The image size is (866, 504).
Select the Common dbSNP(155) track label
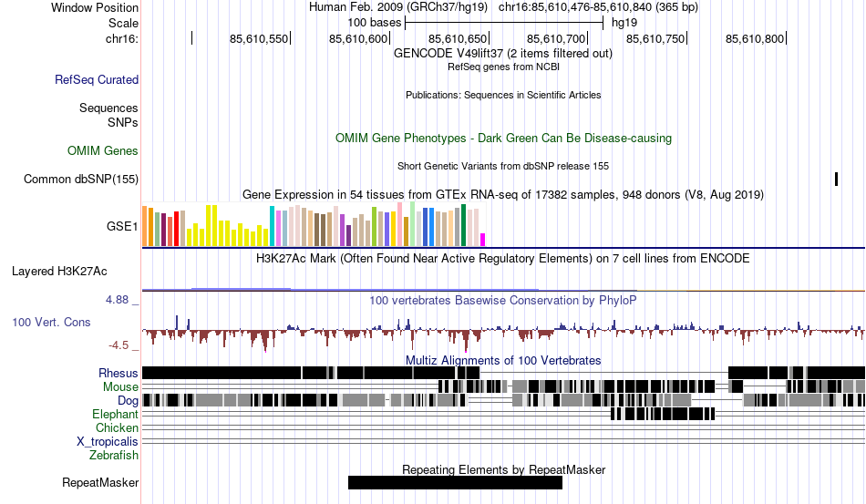(80, 179)
